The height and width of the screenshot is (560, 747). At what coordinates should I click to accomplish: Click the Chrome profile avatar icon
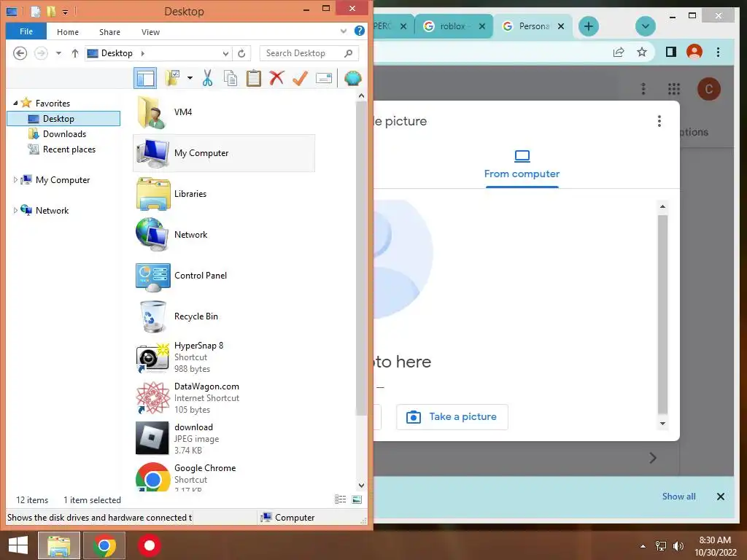click(694, 52)
